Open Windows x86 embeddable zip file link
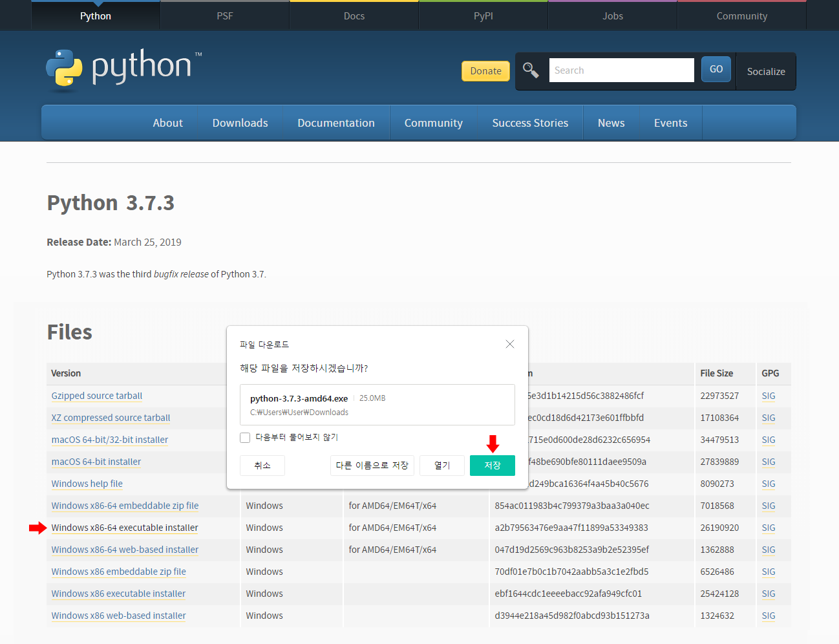The width and height of the screenshot is (839, 644). [x=118, y=572]
